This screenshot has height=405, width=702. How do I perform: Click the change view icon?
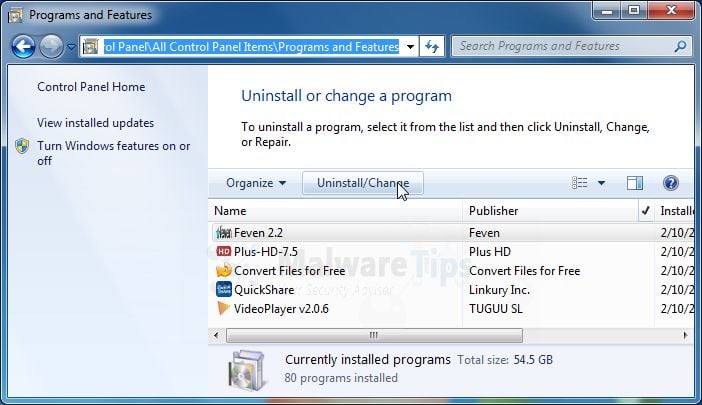point(580,183)
